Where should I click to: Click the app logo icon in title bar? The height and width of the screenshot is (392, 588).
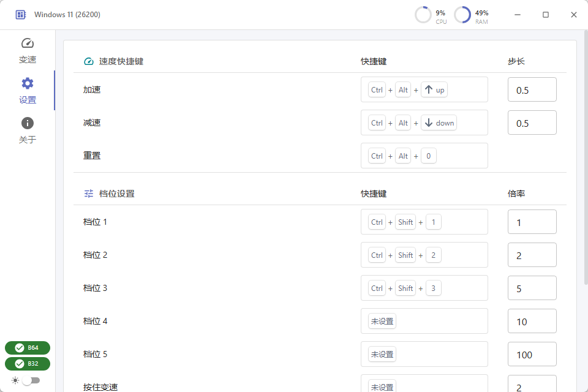click(21, 15)
